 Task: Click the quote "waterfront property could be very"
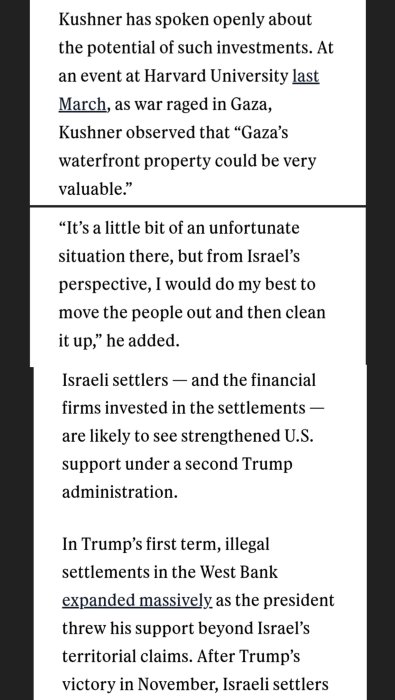[x=187, y=161]
